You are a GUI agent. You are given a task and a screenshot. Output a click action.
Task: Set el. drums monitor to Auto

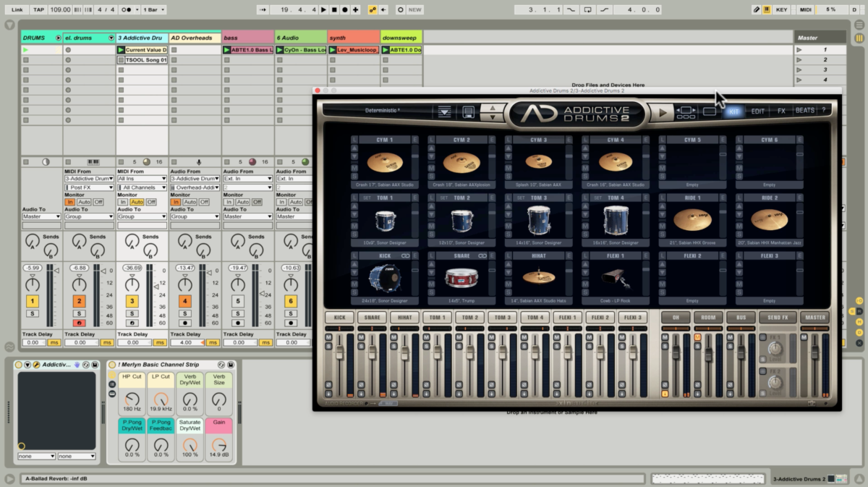84,202
